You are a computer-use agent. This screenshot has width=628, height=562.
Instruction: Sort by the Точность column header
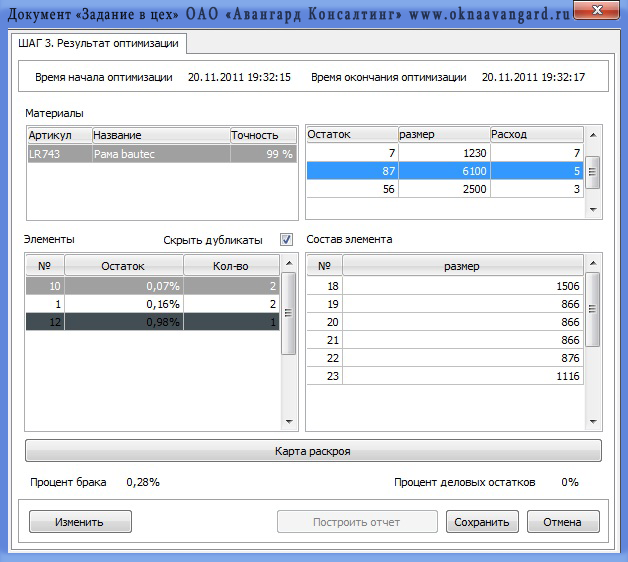click(262, 135)
